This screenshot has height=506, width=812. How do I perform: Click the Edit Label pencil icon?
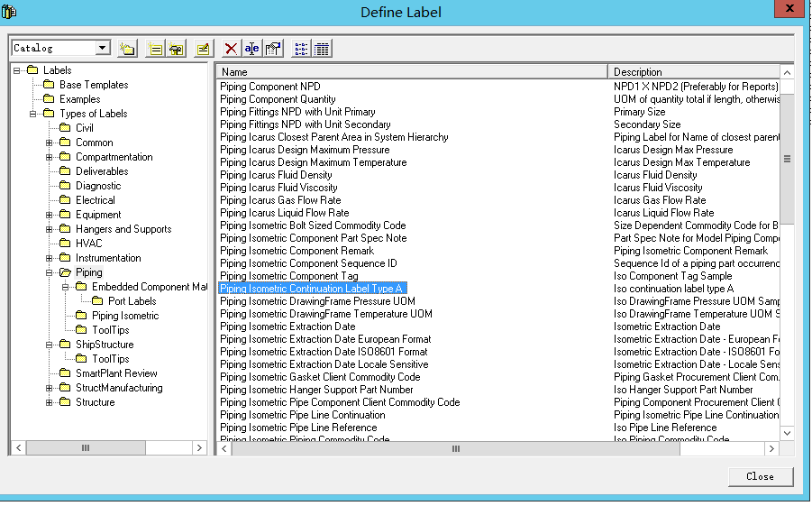203,49
